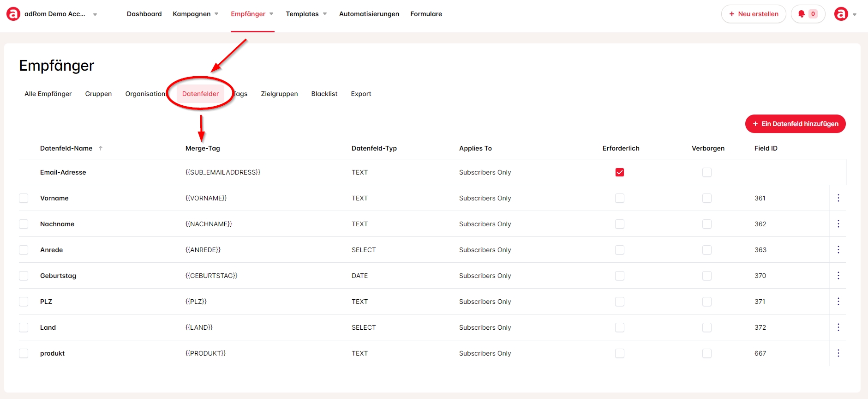
Task: Select the Land row checkbox
Action: tap(24, 327)
